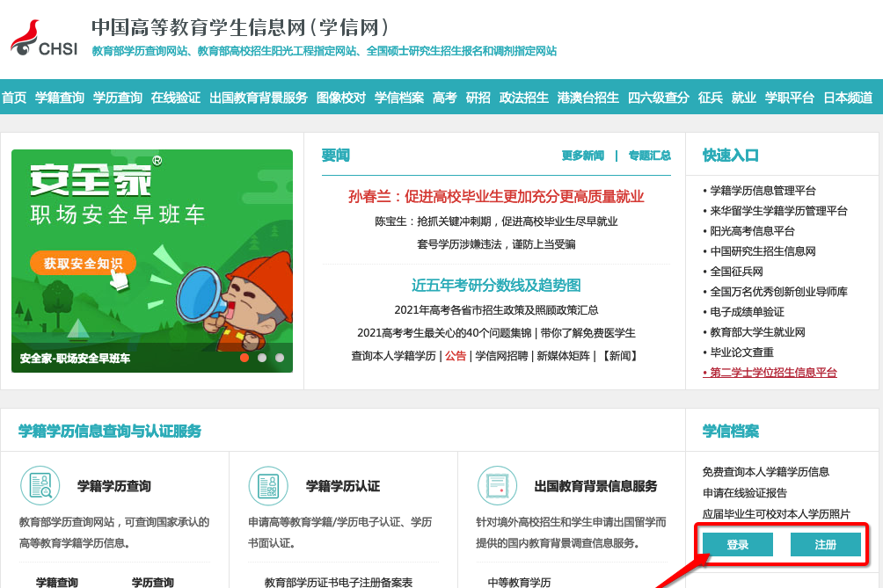Click the 学籍学历查询 document icon

(40, 485)
